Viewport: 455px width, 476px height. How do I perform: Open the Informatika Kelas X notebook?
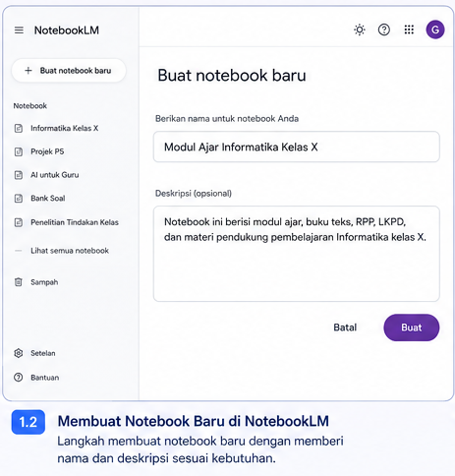(x=65, y=128)
